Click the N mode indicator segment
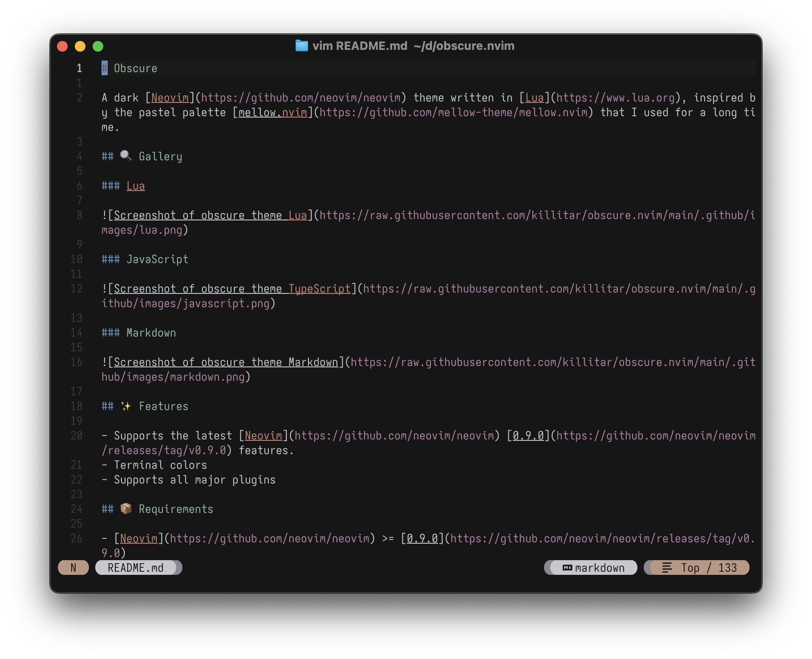The image size is (812, 659). (73, 567)
